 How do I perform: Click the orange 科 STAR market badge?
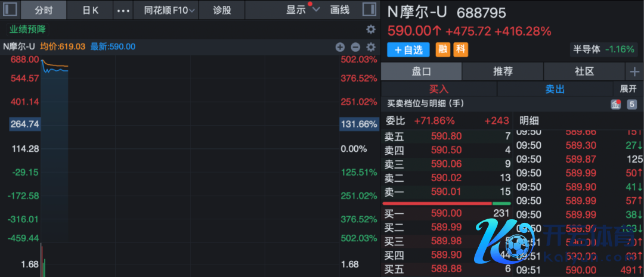[x=460, y=50]
